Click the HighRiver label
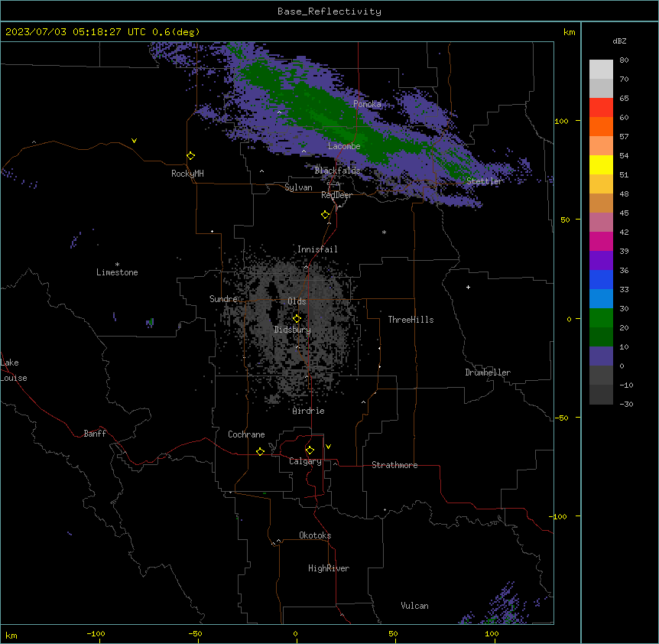 click(x=329, y=568)
